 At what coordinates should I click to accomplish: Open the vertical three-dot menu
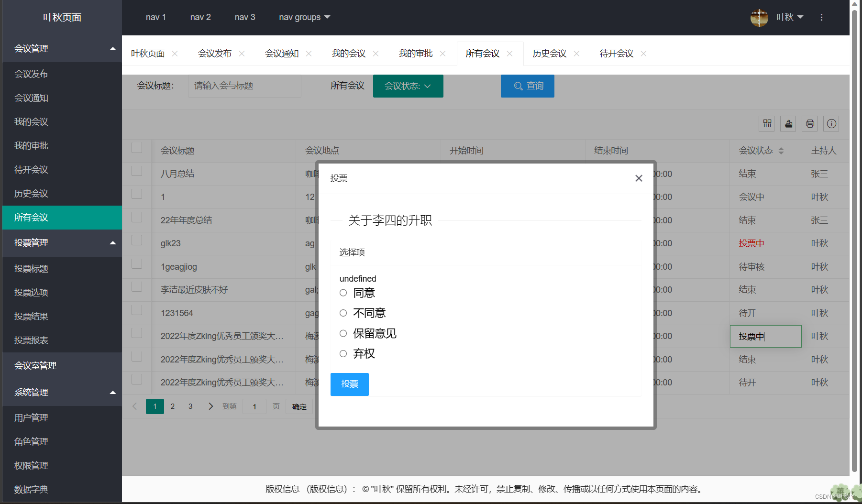pyautogui.click(x=821, y=17)
